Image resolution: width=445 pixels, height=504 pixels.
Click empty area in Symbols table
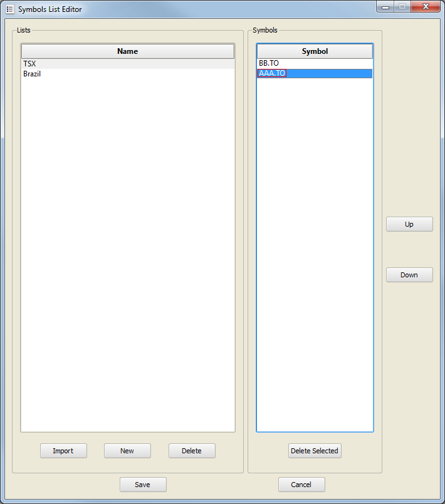[x=315, y=250]
